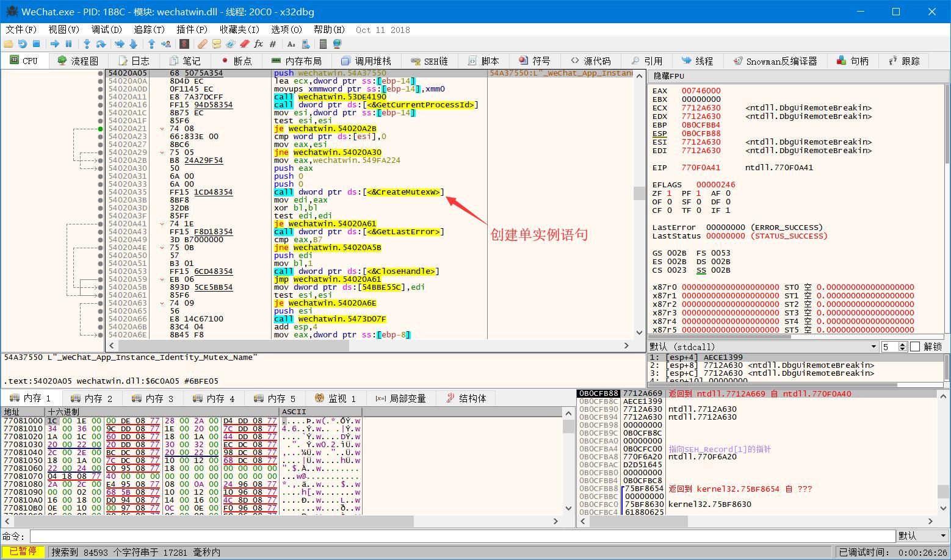Click the EAX register value 00746000
The image size is (951, 560).
[701, 90]
